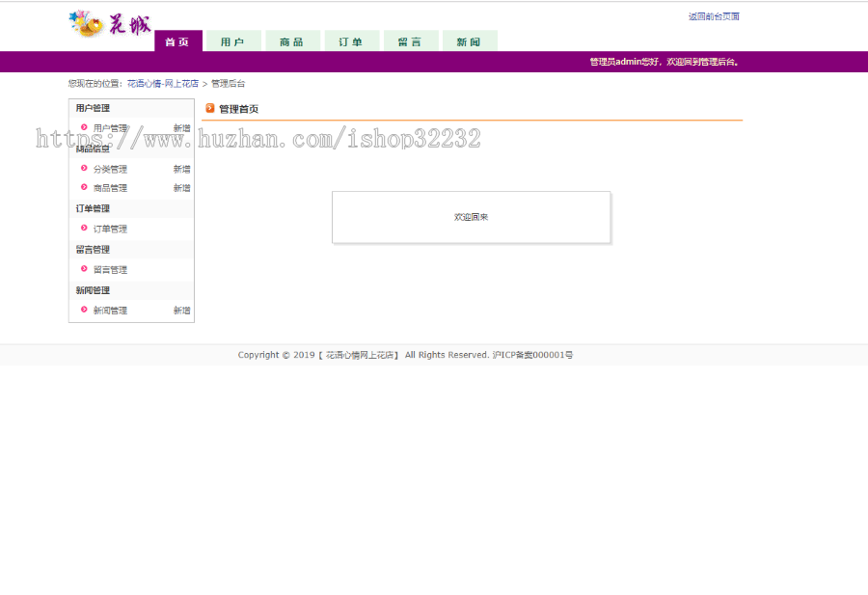Open 用户管理 link in sidebar

110,128
